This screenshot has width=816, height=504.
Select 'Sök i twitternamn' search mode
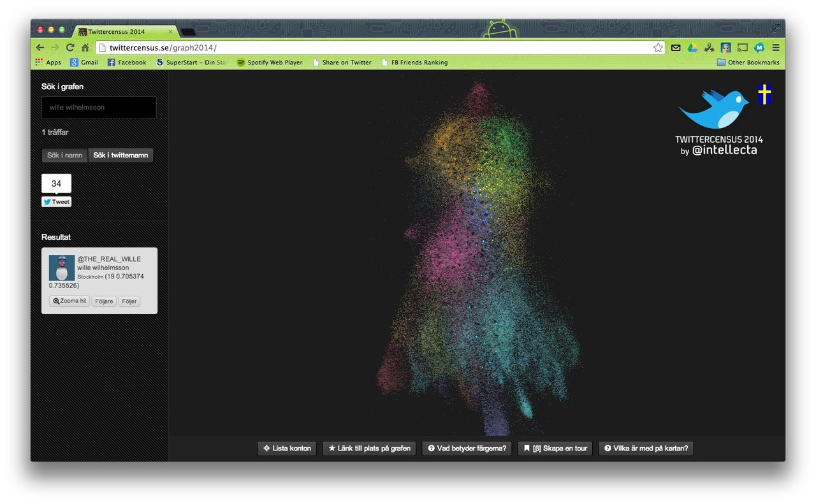point(120,155)
